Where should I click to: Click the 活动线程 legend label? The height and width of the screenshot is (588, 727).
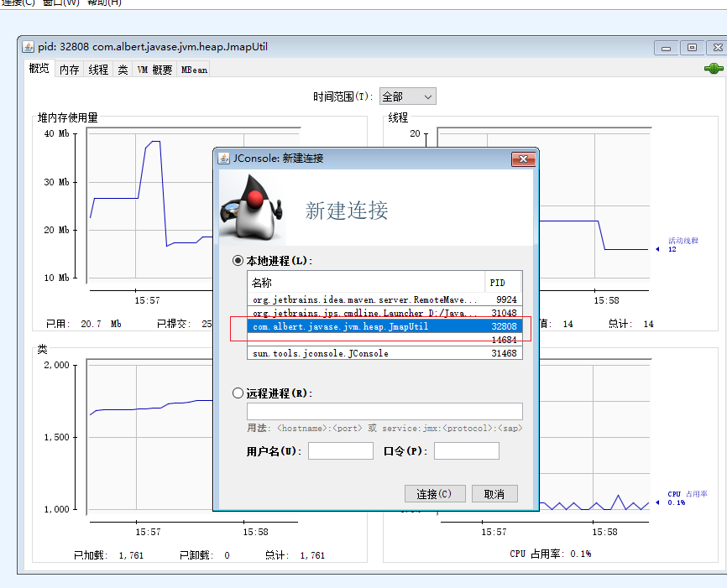coord(683,241)
